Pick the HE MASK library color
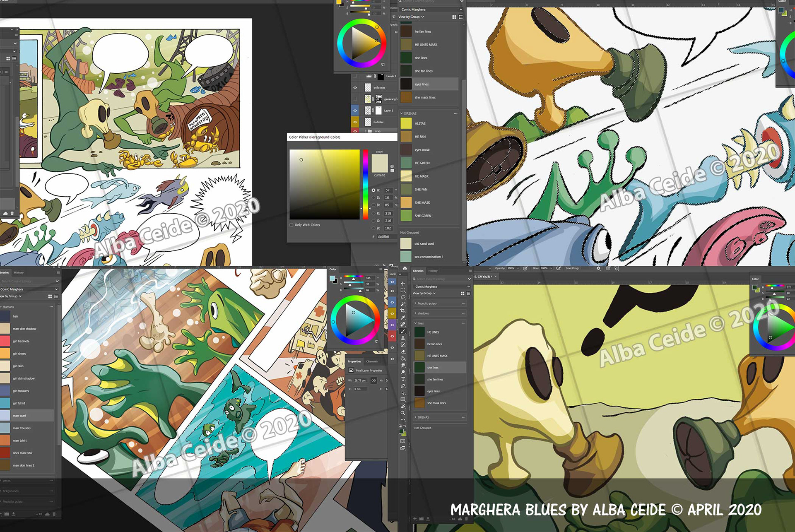 tap(406, 176)
